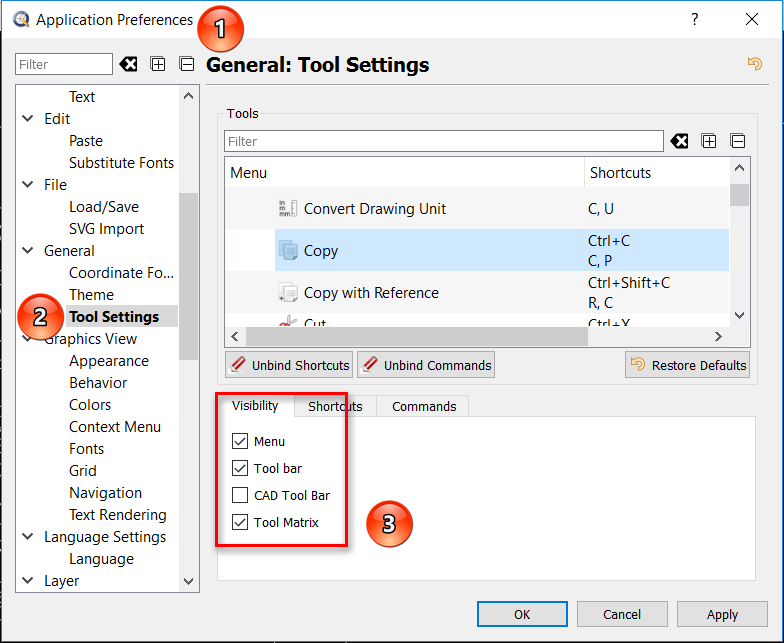Collapse the Language Settings category
This screenshot has height=643, width=784.
tap(28, 537)
